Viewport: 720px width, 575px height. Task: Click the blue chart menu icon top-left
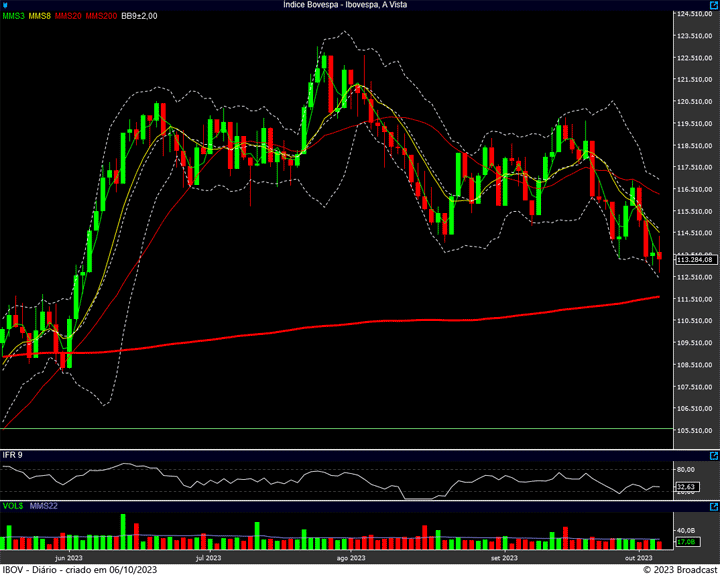pos(6,5)
